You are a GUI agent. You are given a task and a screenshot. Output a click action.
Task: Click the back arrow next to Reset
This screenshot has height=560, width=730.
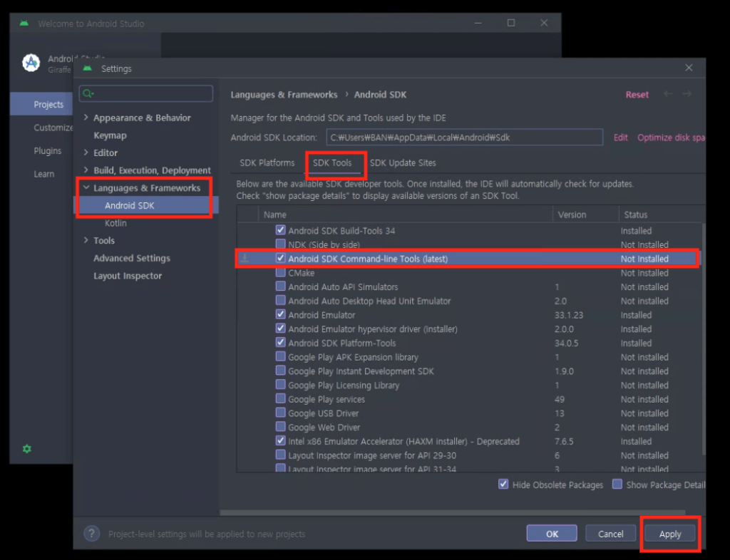668,94
